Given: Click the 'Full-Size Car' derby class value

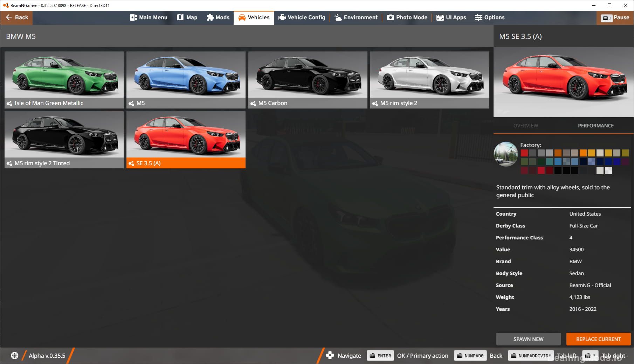Looking at the screenshot, I should 584,226.
